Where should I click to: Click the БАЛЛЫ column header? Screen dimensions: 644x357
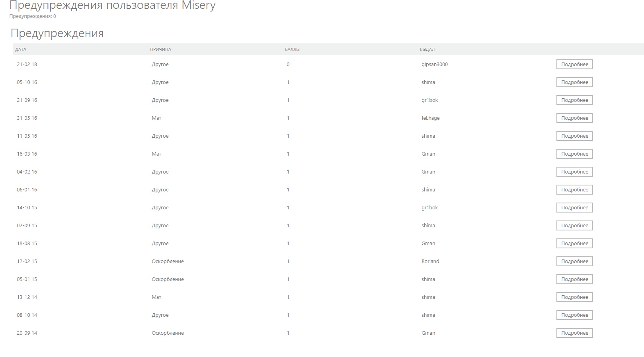[292, 49]
